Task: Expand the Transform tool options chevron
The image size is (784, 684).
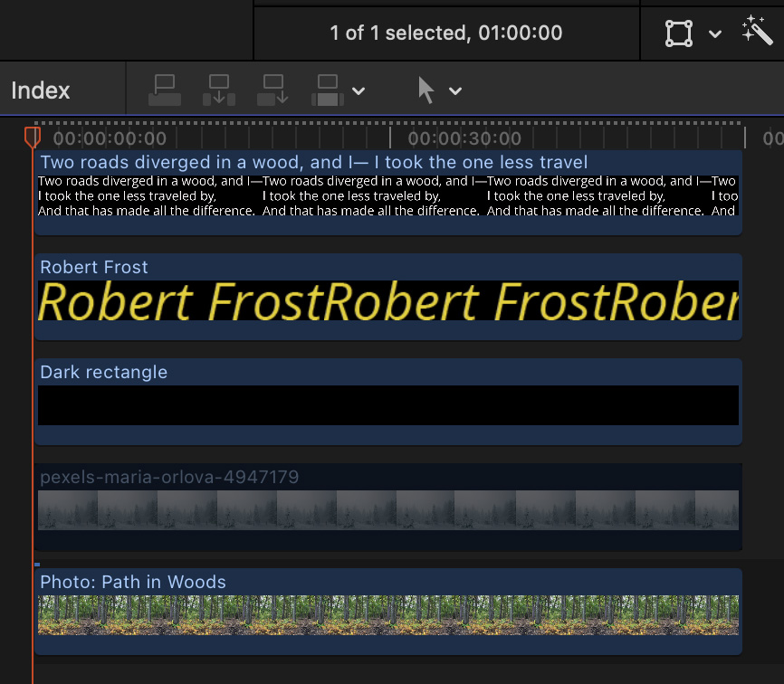Action: (x=715, y=34)
